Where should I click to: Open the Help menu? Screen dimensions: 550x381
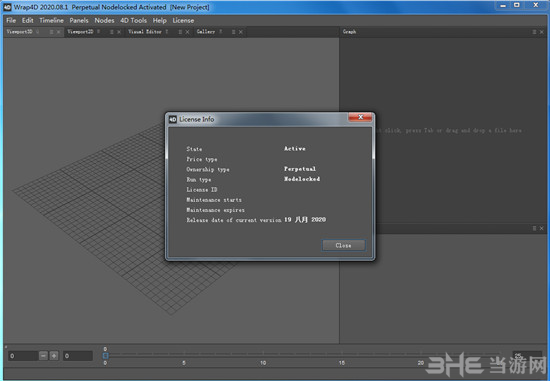coord(160,20)
